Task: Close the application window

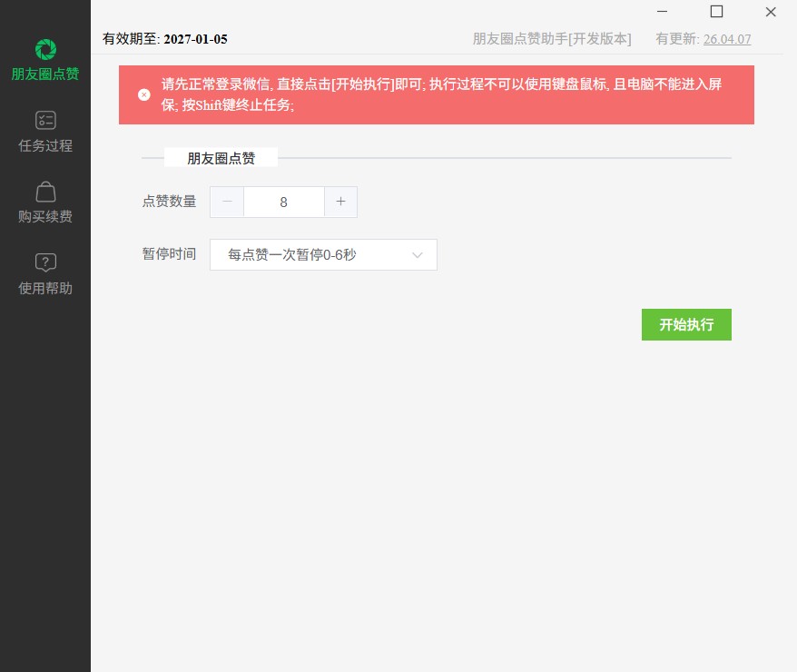Action: pos(771,12)
